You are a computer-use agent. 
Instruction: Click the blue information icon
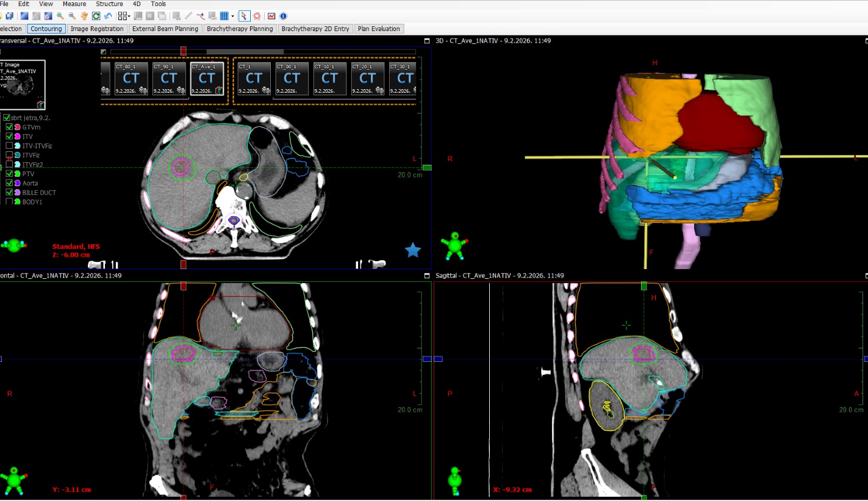pyautogui.click(x=283, y=16)
